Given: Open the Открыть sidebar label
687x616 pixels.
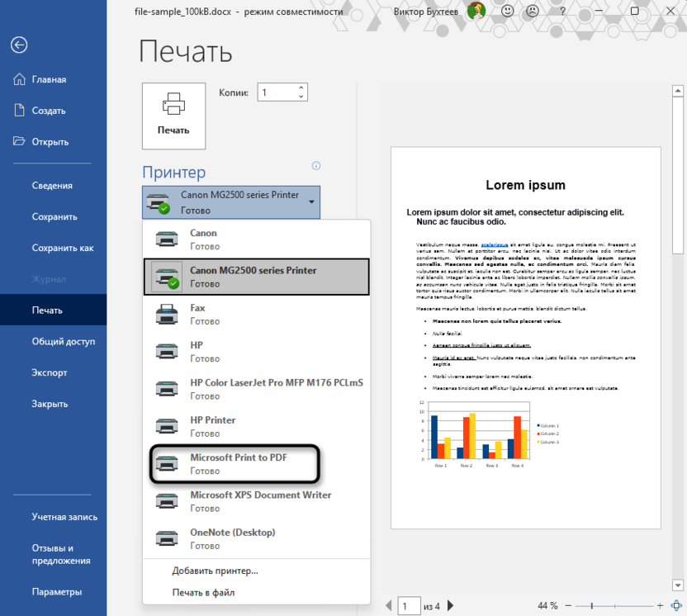Looking at the screenshot, I should coord(50,141).
